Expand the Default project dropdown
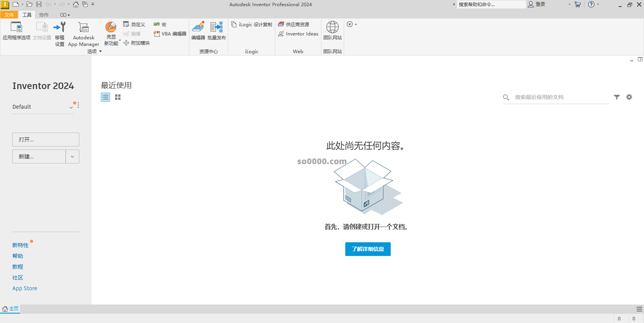The height and width of the screenshot is (323, 644). 71,107
